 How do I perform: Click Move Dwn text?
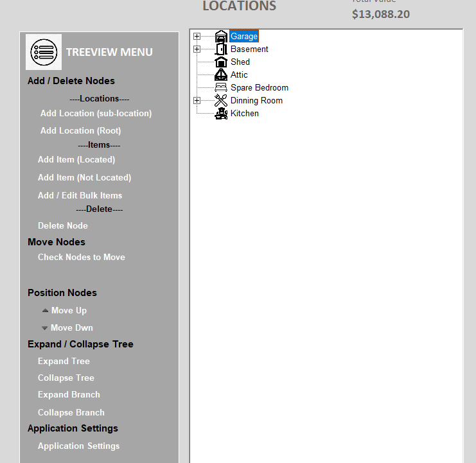72,328
